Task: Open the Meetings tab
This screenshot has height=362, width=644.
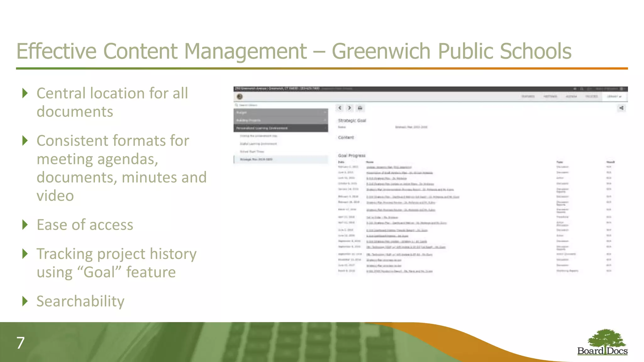Action: 550,96
